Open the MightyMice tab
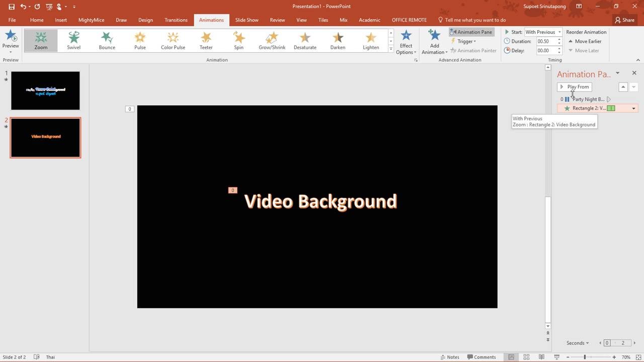This screenshot has width=644, height=362. [x=91, y=20]
